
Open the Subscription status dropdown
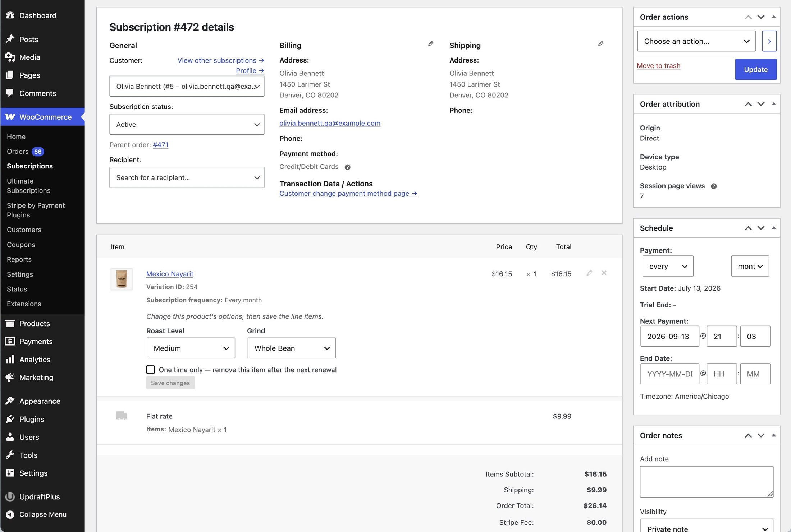tap(187, 125)
